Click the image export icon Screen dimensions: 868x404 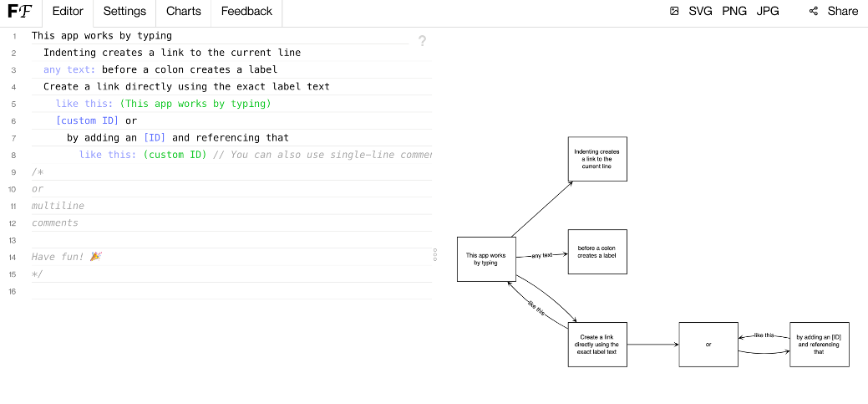[674, 12]
